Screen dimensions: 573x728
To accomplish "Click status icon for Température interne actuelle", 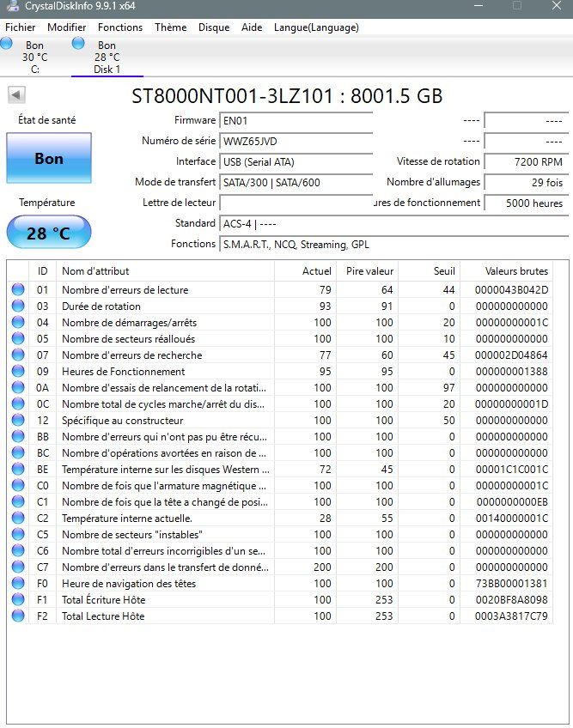I will pos(18,519).
